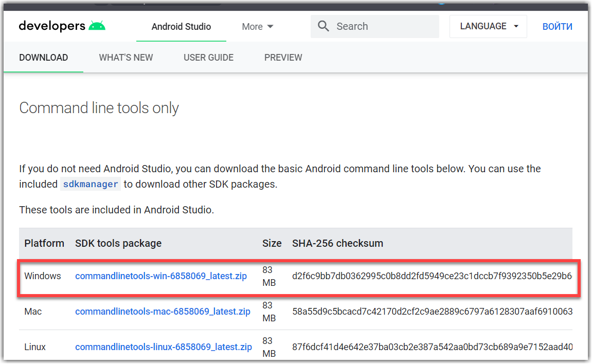Viewport: 592px width, 364px height.
Task: Click the Platform column header
Action: [x=44, y=243]
